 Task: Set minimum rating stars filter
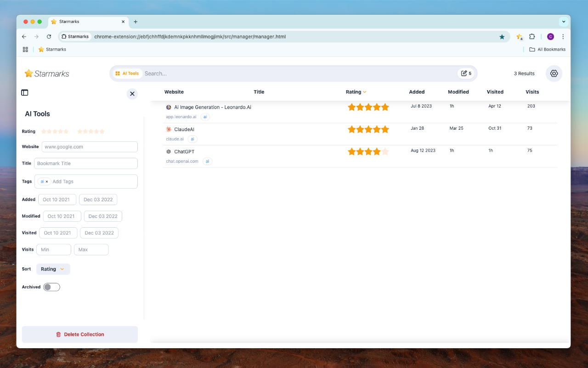pos(55,132)
